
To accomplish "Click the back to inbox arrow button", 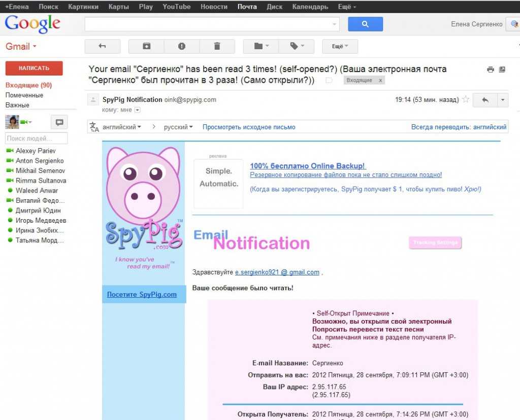I will click(x=102, y=46).
